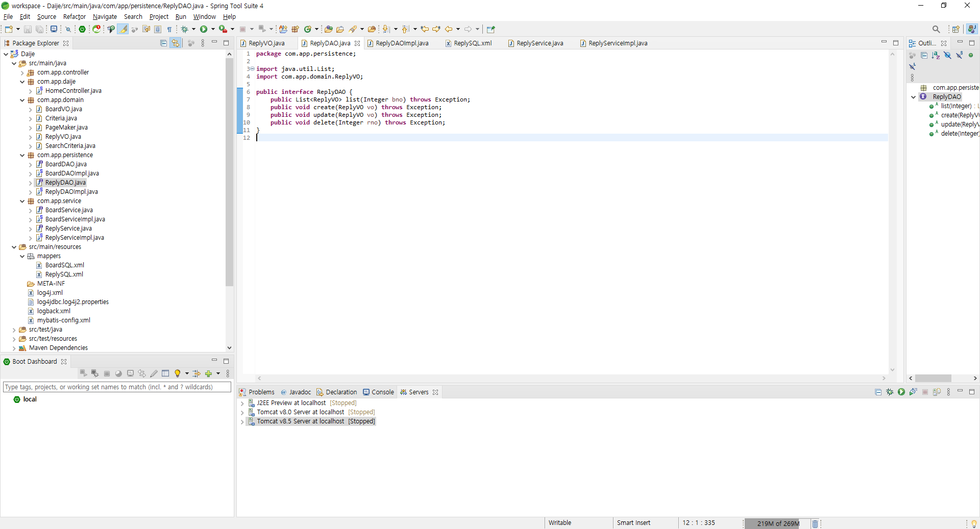This screenshot has height=529, width=980.
Task: Select local node in Boot Dashboard
Action: tap(30, 399)
